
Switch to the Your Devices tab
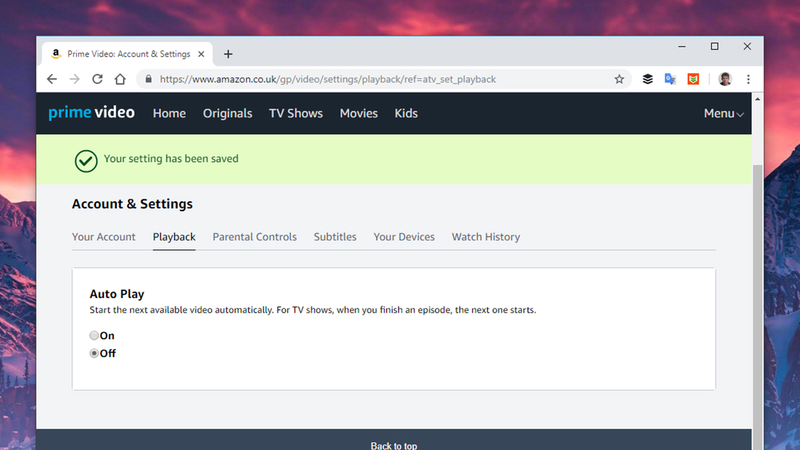(x=404, y=237)
